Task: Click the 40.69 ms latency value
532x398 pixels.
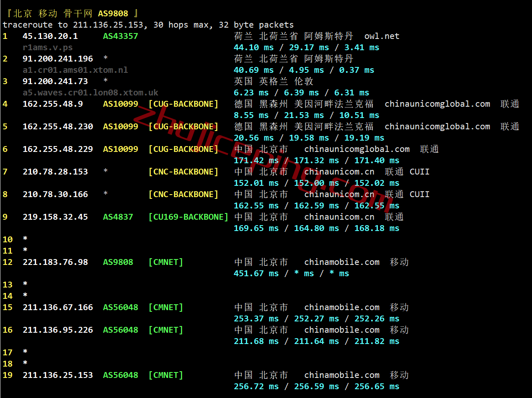Action: 254,70
